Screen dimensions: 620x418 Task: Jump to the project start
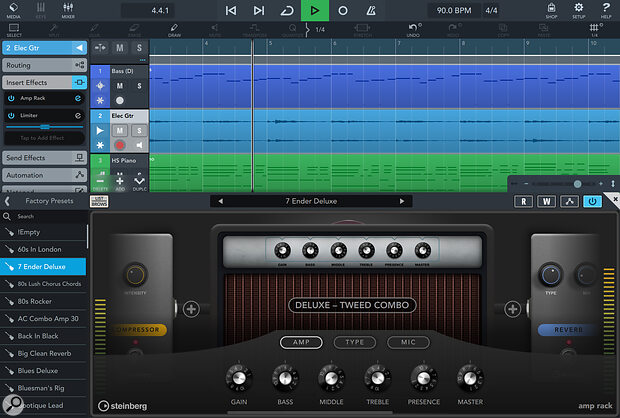pyautogui.click(x=231, y=11)
